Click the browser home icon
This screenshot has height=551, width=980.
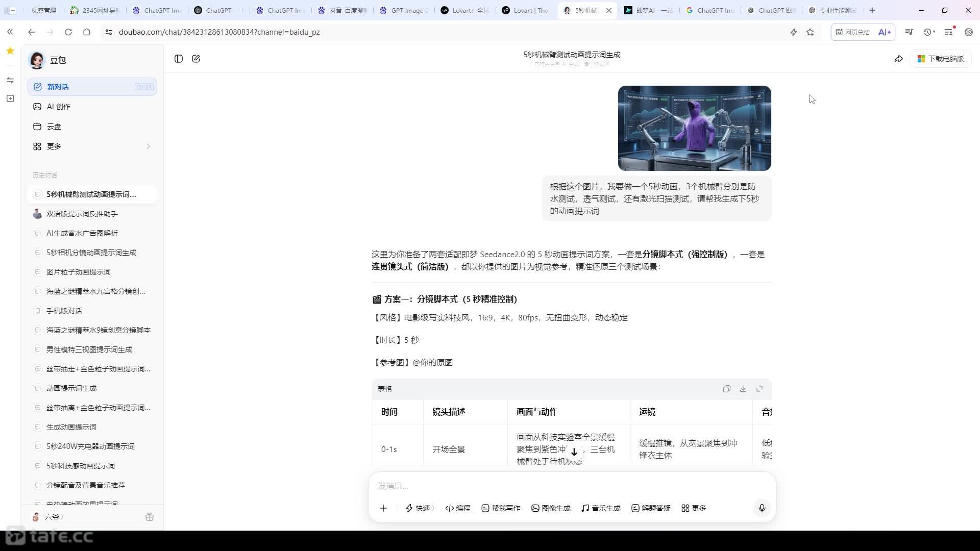pyautogui.click(x=87, y=32)
